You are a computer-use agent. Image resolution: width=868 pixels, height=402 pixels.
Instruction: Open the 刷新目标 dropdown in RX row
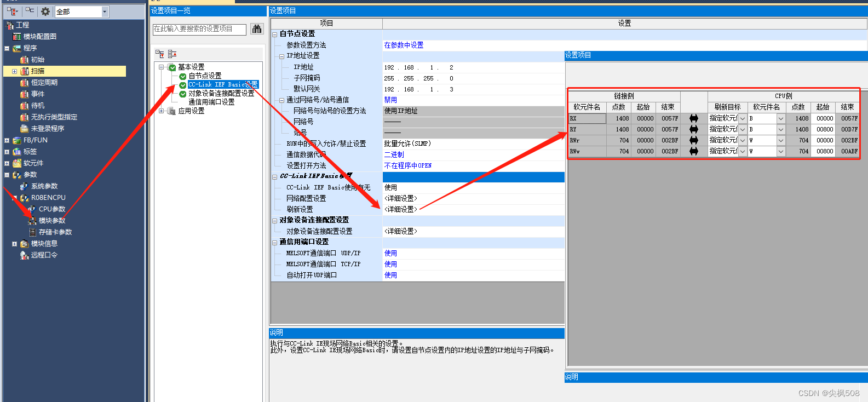743,118
